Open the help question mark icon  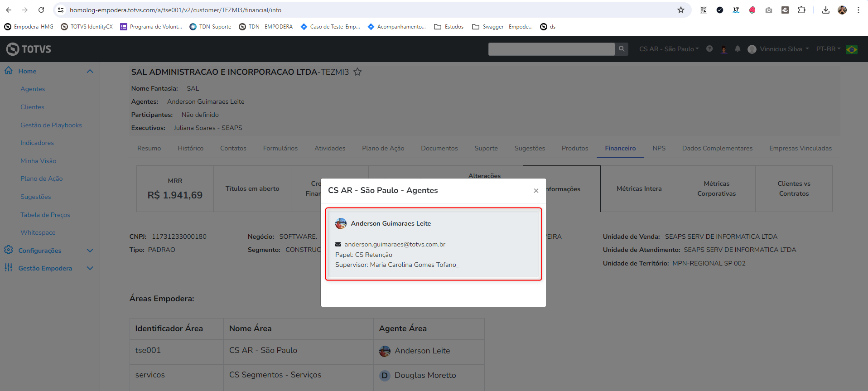tap(709, 49)
